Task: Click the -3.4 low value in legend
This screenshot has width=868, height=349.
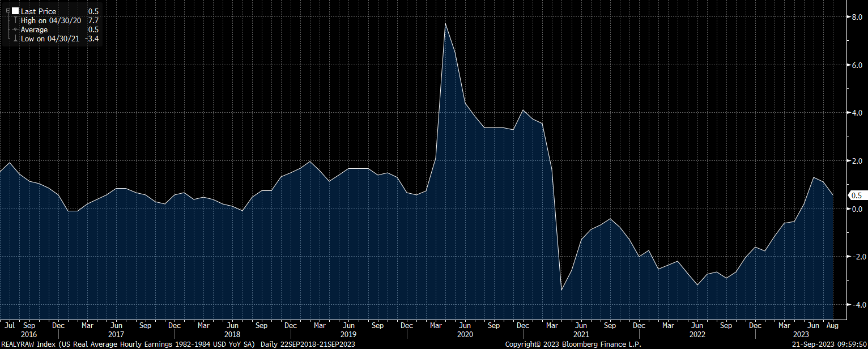Action: click(92, 39)
